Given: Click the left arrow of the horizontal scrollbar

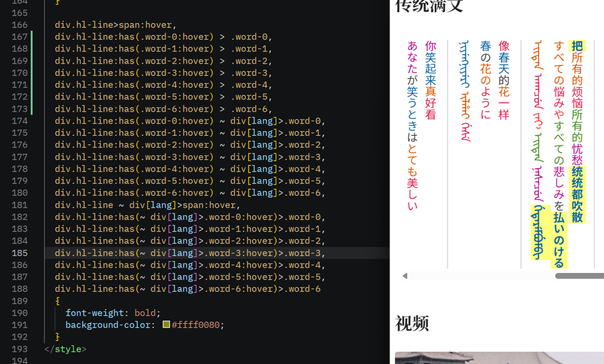Looking at the screenshot, I should pyautogui.click(x=405, y=276).
